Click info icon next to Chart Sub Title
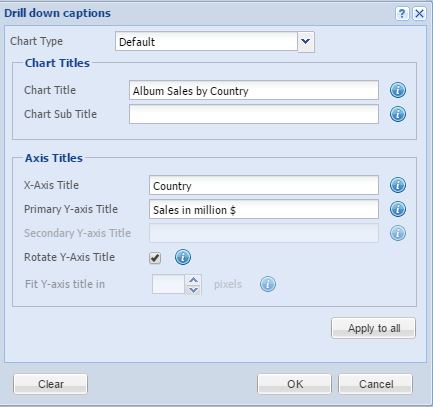This screenshot has width=433, height=407. click(x=398, y=114)
